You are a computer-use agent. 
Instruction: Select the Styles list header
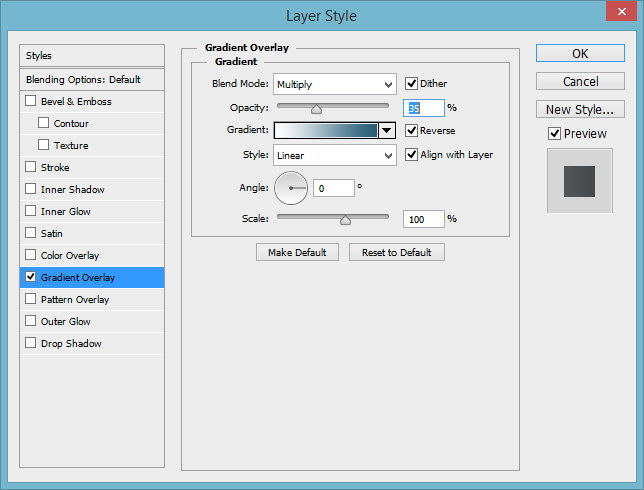(92, 55)
